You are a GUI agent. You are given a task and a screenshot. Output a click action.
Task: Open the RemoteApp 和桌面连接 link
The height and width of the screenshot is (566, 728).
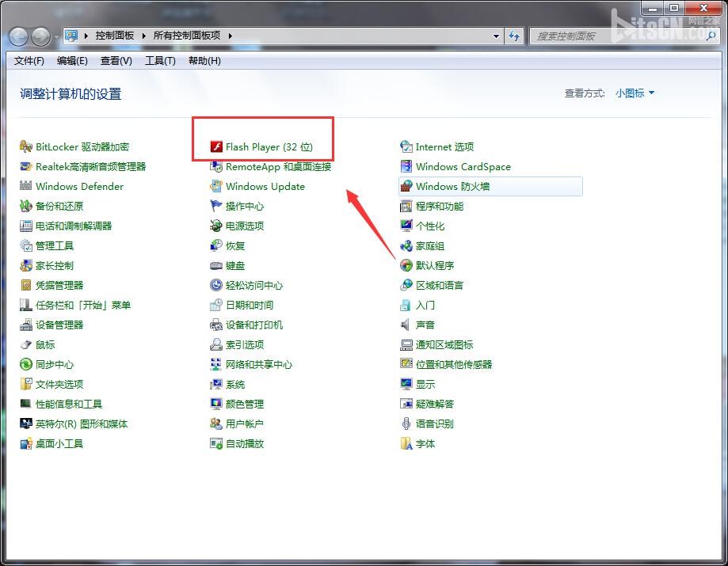point(279,166)
